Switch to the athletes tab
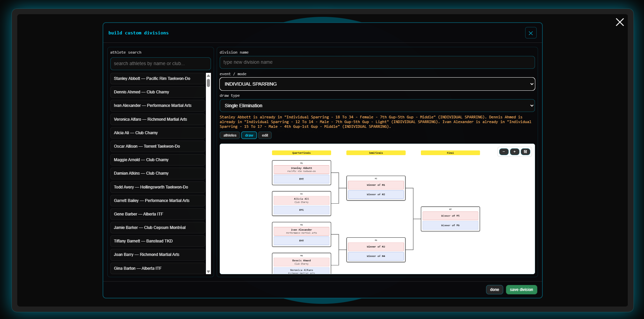This screenshot has width=644, height=319. [230, 135]
